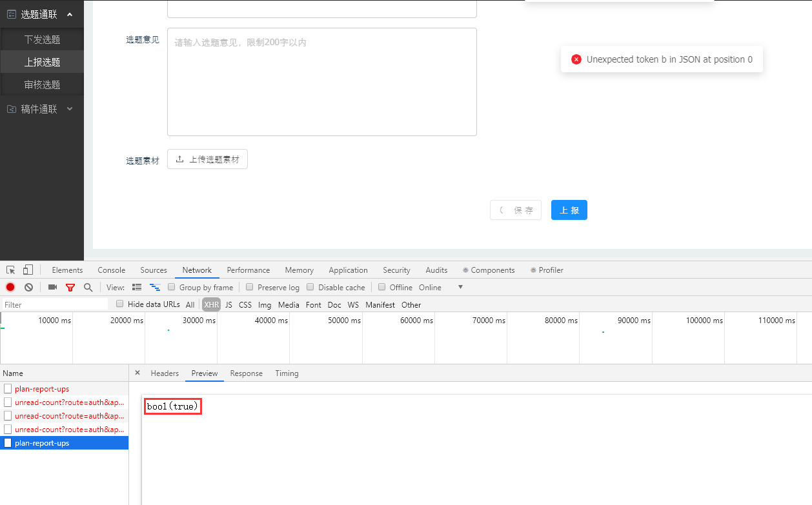Open the Online throttling dropdown
812x505 pixels.
coord(460,288)
